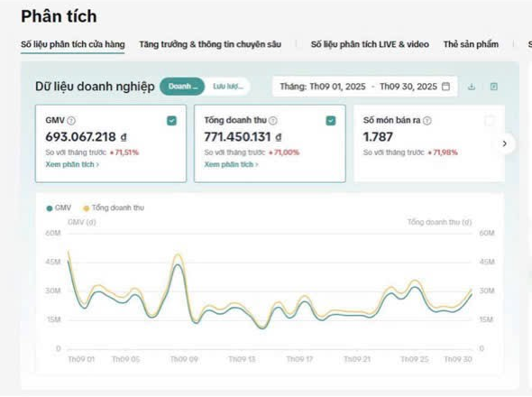
Task: Switch to the Lưu lượ... toggle pill
Action: (227, 87)
